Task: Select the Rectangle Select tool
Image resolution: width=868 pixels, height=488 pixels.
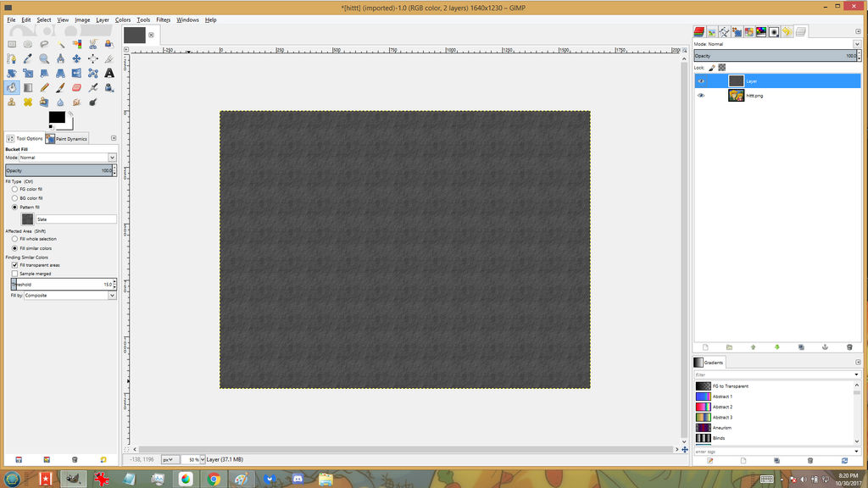Action: tap(12, 44)
